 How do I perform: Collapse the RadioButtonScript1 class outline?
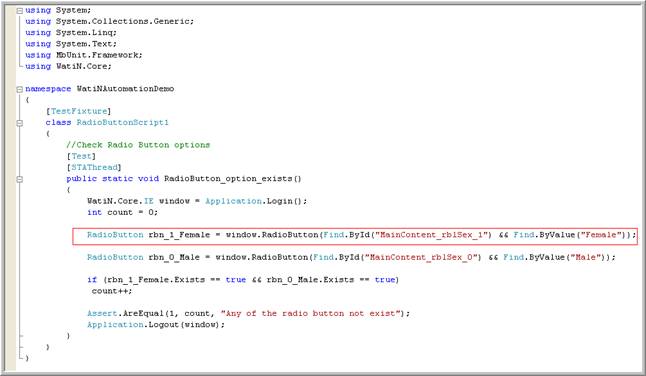coord(19,123)
